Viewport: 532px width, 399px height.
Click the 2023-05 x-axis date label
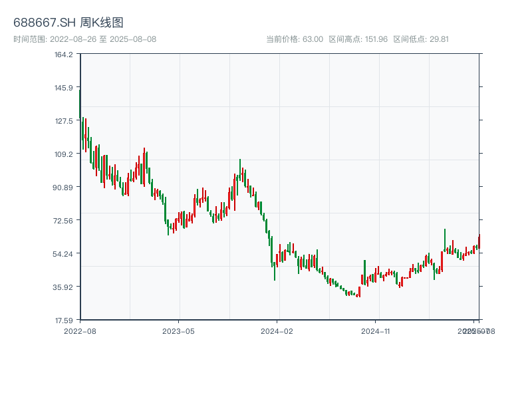pos(179,331)
